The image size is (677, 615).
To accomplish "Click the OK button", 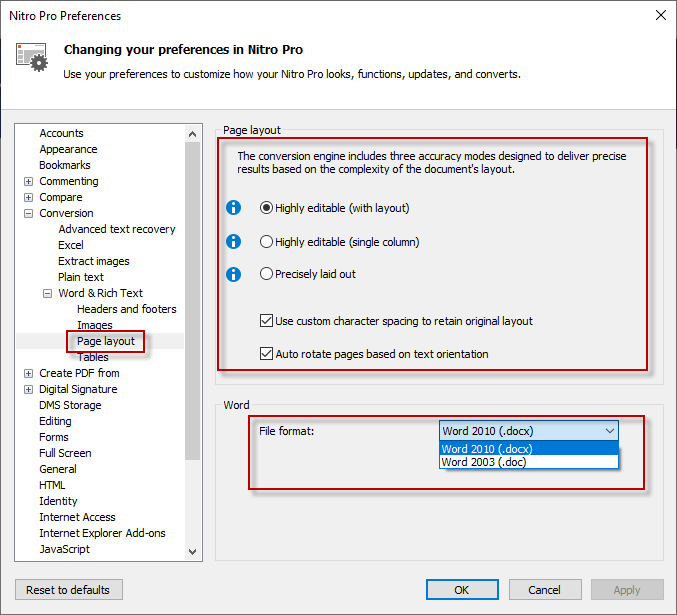I will click(x=462, y=590).
